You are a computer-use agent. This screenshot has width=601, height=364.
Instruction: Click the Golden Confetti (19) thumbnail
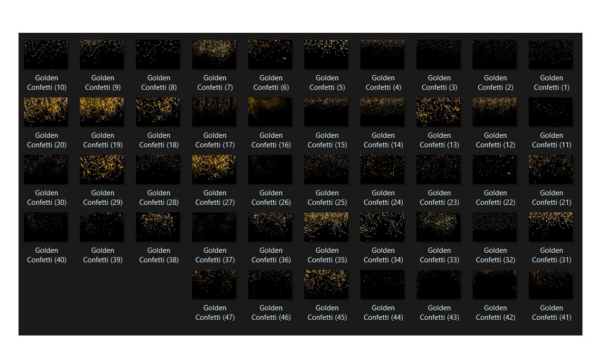(102, 112)
